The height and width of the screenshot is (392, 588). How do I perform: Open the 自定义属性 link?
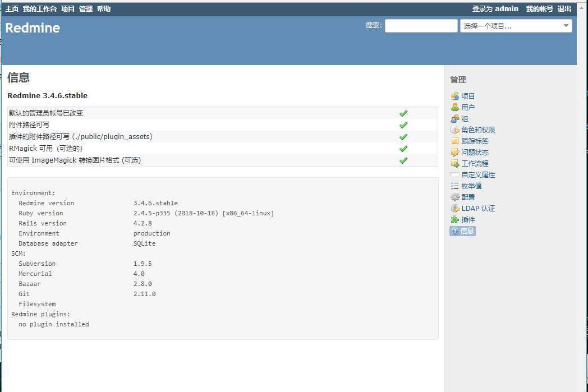pos(478,174)
